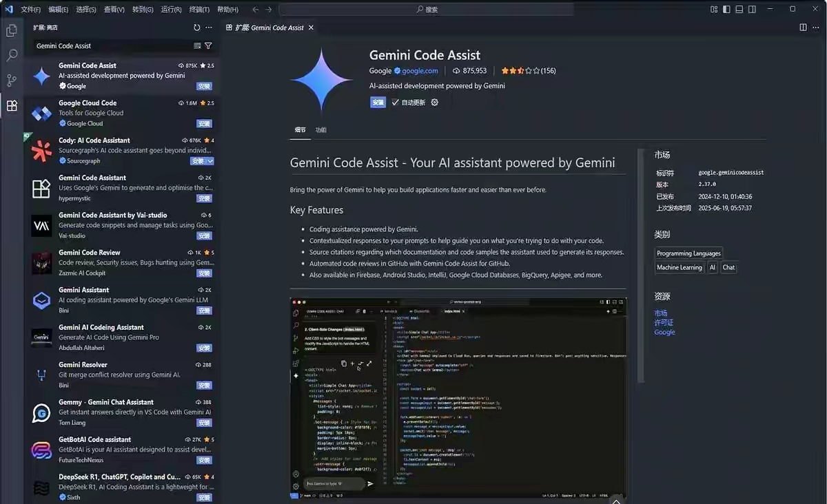Select the Machine Learning category tag

pyautogui.click(x=680, y=267)
